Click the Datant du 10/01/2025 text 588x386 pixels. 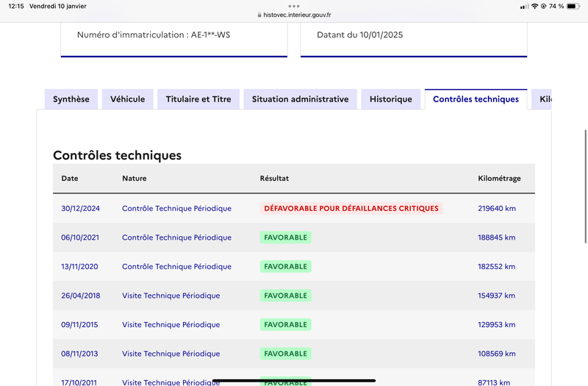pos(360,35)
